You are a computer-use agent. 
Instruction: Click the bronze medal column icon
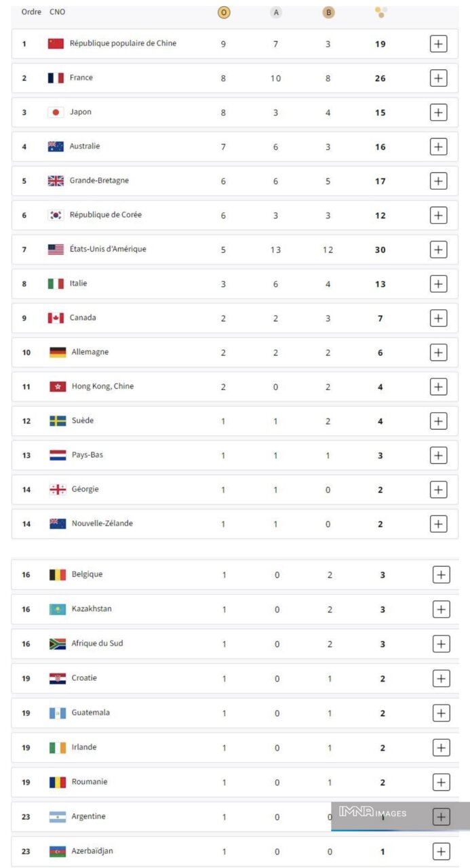coord(328,12)
